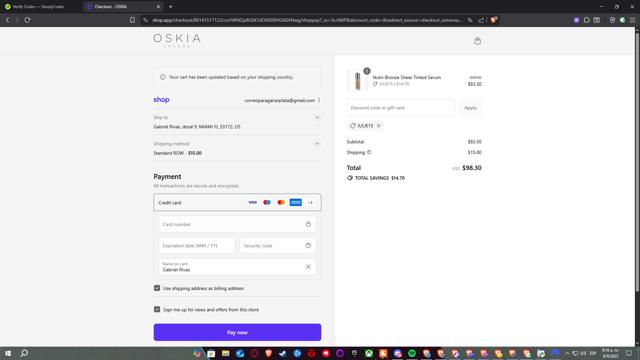Toggle Sign me up for news and offers
Screen dimensions: 640x360
[157, 309]
